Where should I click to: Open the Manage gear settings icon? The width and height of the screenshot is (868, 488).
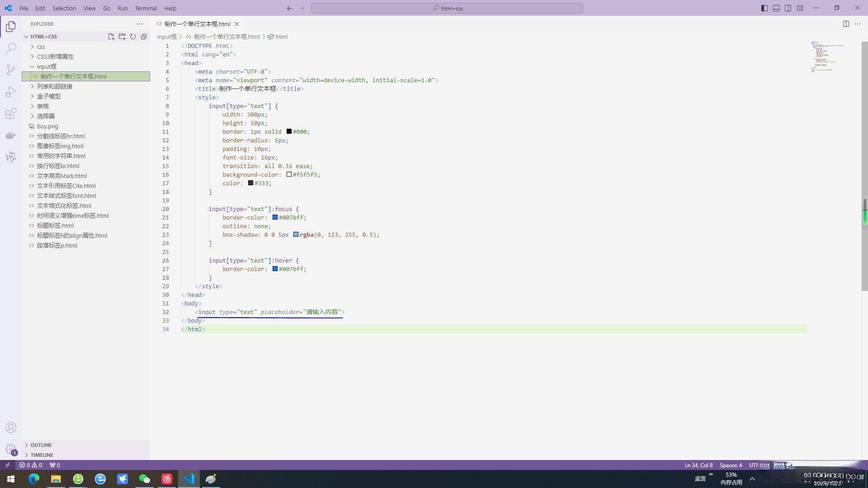(11, 449)
